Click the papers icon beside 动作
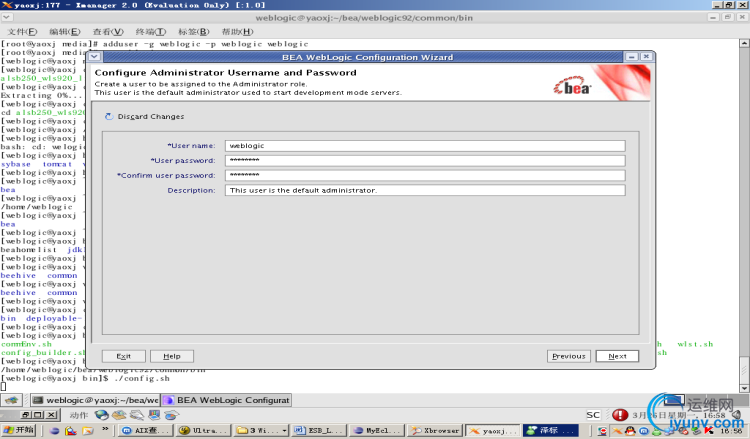This screenshot has width=750, height=439. [137, 415]
